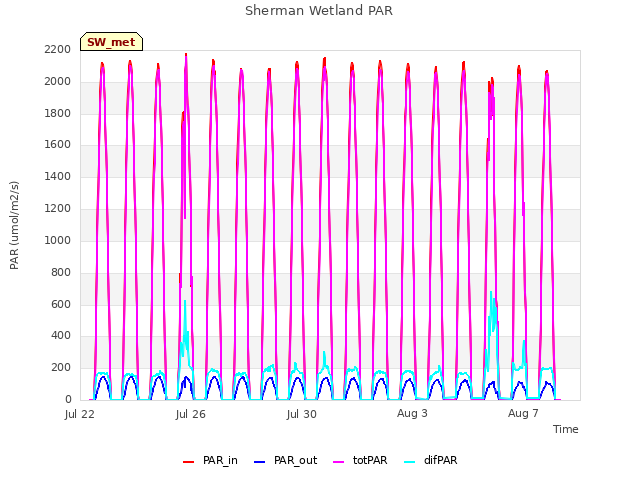Image resolution: width=640 pixels, height=480 pixels.
Task: Click the PAR_out legend label
Action: (296, 460)
